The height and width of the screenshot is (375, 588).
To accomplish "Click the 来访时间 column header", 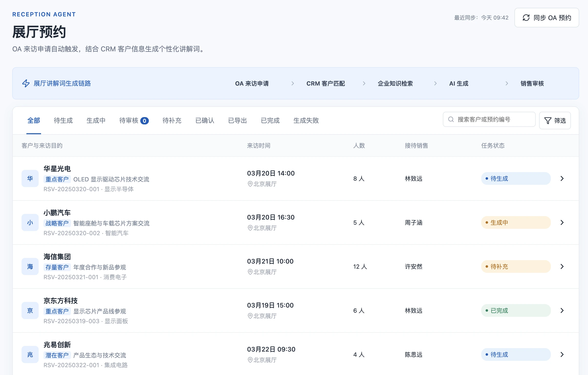I will 259,146.
